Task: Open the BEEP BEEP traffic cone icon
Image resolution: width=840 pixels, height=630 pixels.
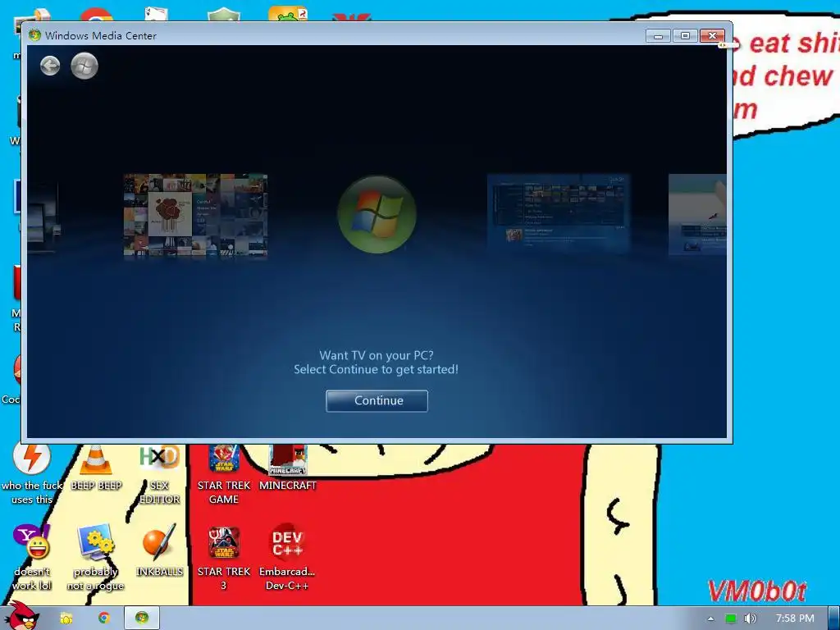Action: coord(97,467)
